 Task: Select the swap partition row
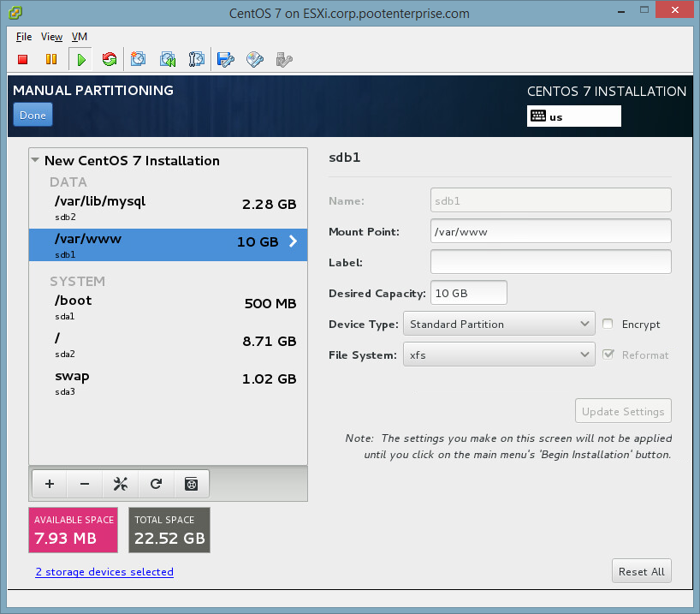[x=169, y=383]
